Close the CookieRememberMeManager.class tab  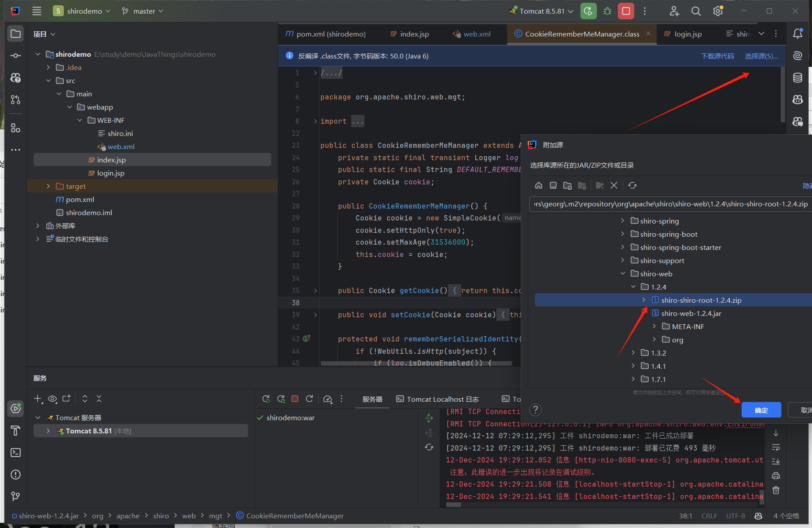(648, 33)
